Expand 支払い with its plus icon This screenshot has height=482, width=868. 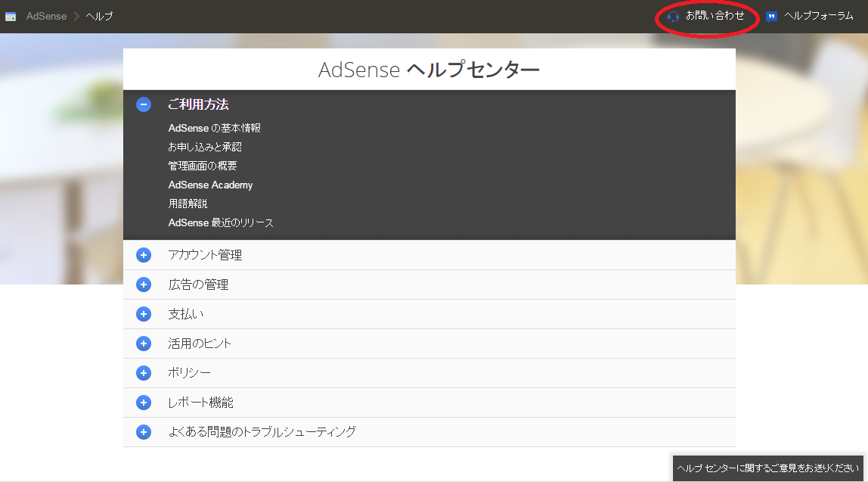tap(144, 314)
